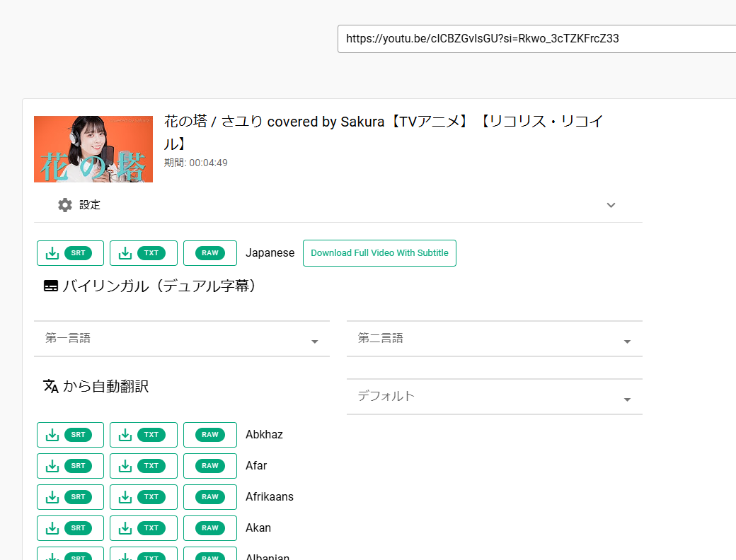Click the bilingual subtitle icon

51,286
